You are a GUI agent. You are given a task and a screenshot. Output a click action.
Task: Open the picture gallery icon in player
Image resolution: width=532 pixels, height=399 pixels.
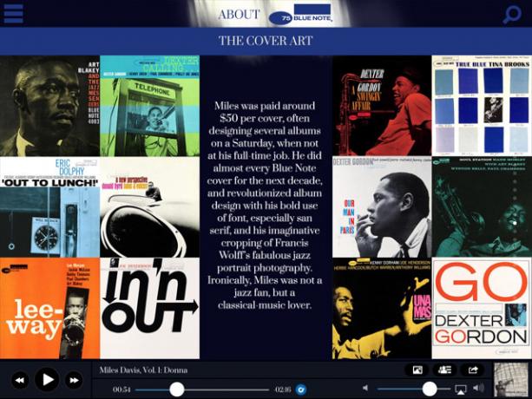[x=417, y=370]
